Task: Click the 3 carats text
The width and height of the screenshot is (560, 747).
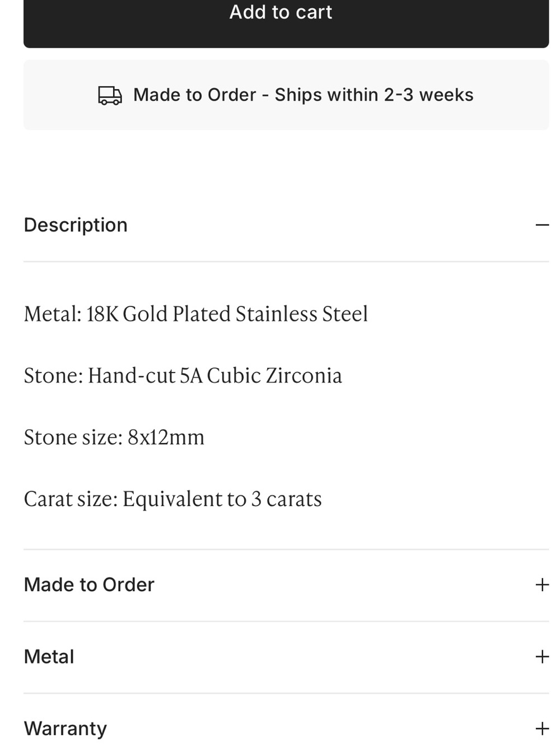Action: tap(286, 499)
